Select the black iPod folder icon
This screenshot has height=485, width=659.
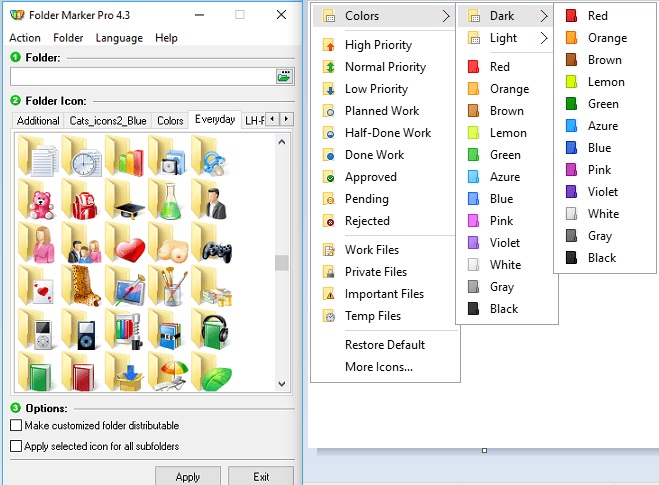[x=82, y=330]
